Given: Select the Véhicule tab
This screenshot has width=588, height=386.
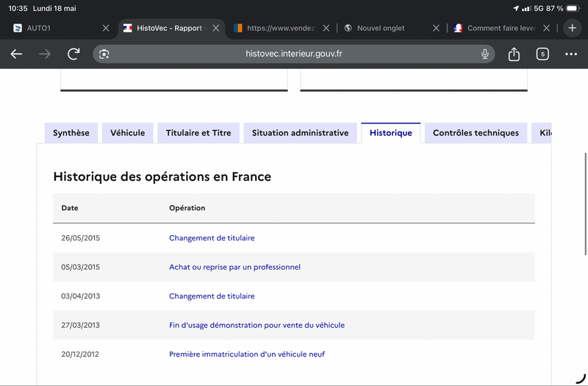Looking at the screenshot, I should click(127, 133).
